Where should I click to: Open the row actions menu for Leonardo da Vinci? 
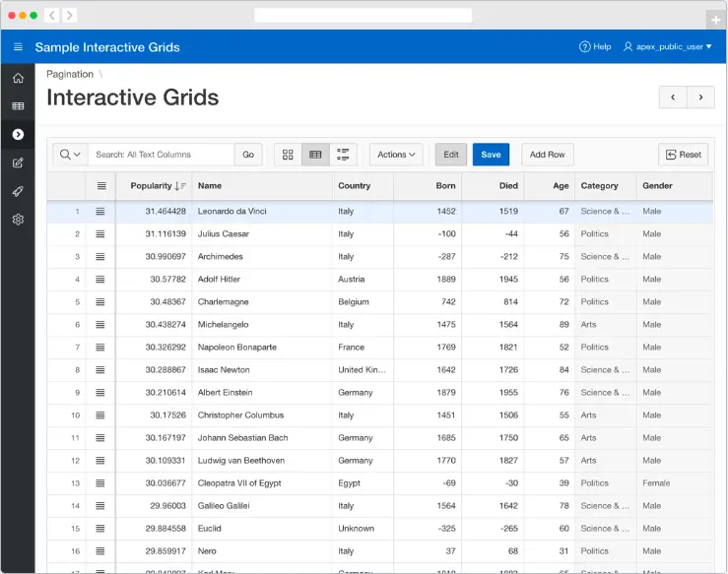(x=100, y=211)
